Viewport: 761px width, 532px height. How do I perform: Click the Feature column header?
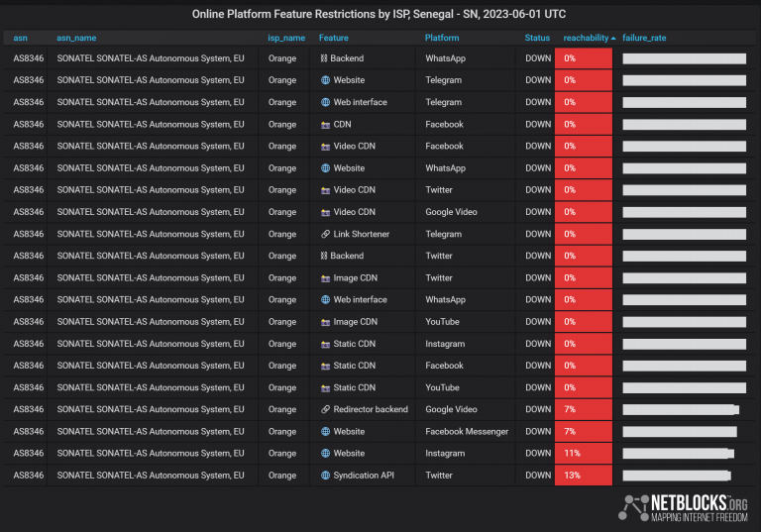tap(334, 38)
